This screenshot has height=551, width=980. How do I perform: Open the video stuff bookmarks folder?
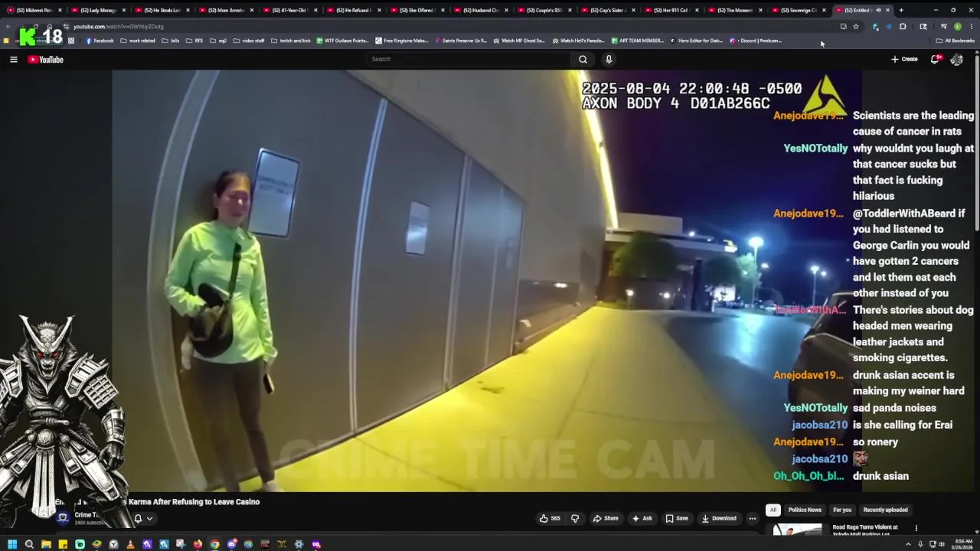point(249,41)
